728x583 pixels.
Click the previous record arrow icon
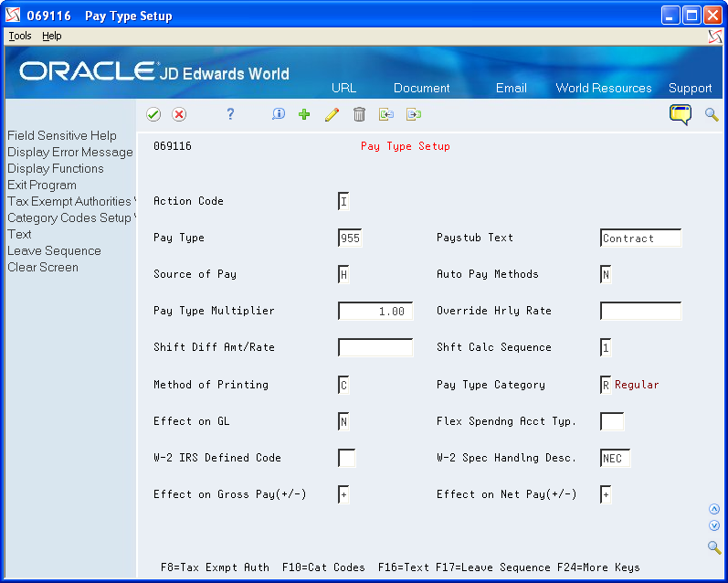pos(386,114)
